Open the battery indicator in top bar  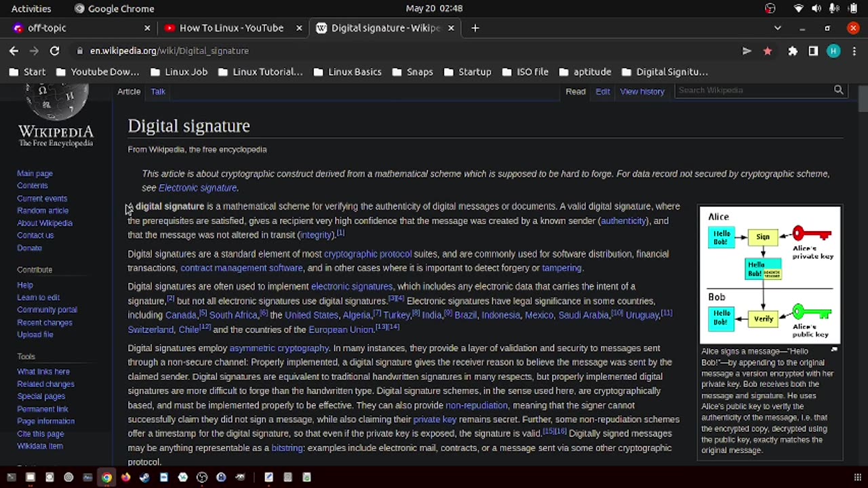(853, 8)
